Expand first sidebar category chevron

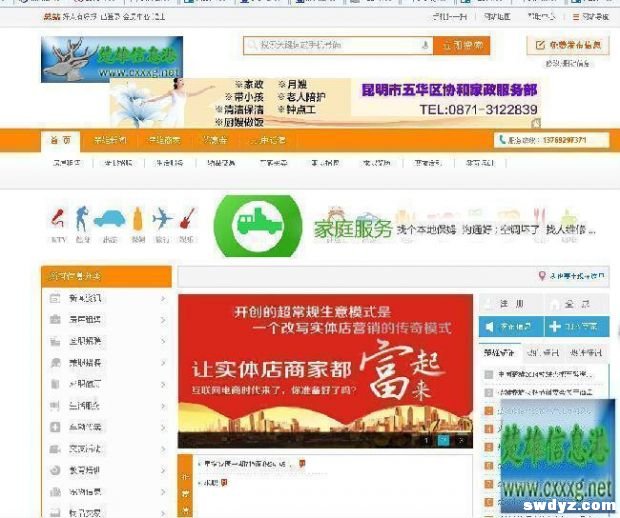pos(163,298)
